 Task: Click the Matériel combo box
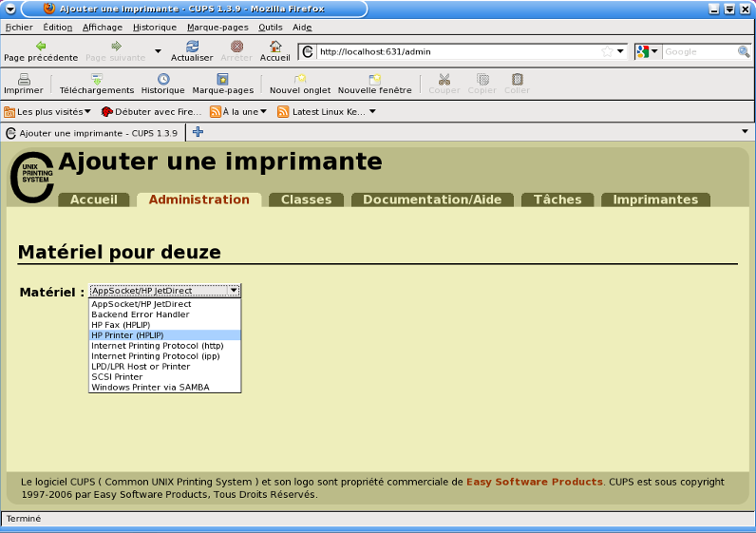[165, 291]
